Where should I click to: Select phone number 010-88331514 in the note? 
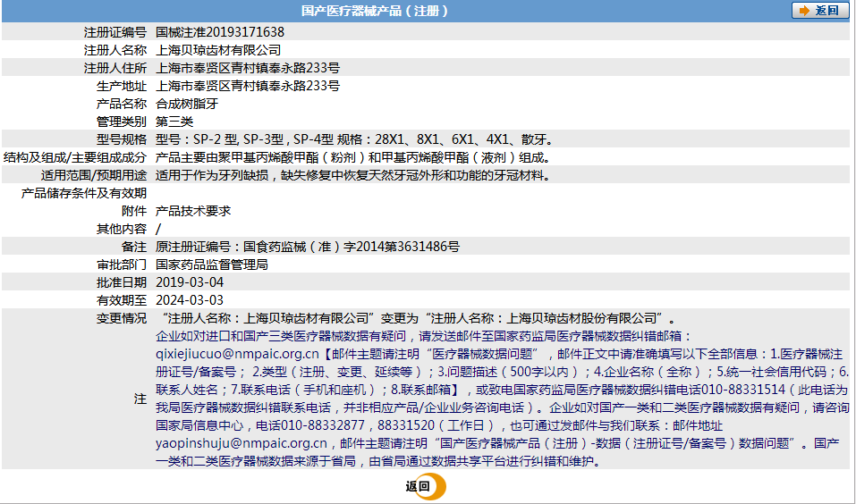[x=743, y=390]
